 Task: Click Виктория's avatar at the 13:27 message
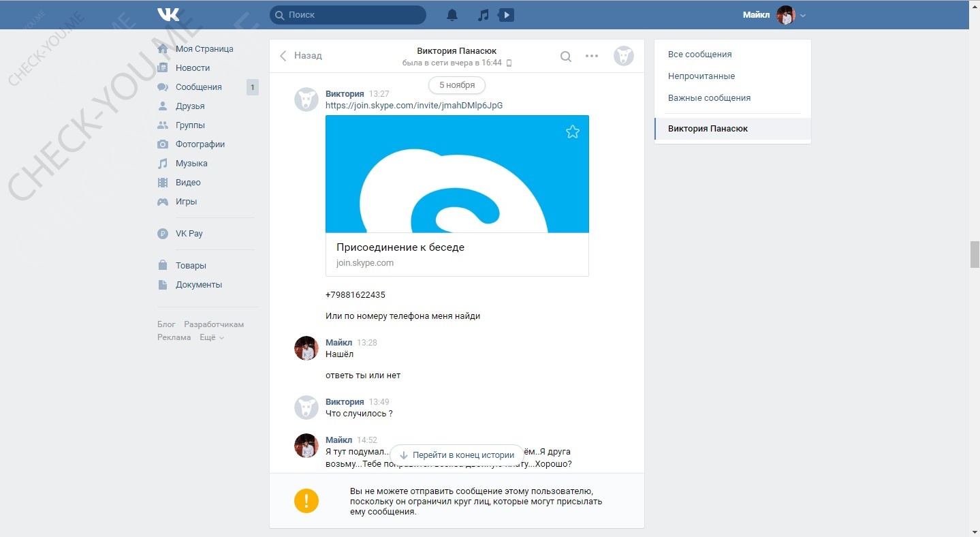(306, 100)
